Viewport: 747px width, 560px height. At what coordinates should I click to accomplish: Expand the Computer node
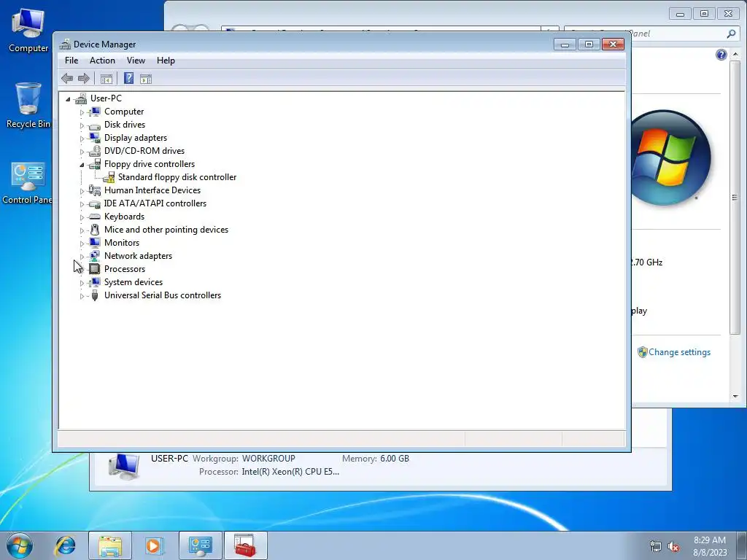[x=82, y=112]
